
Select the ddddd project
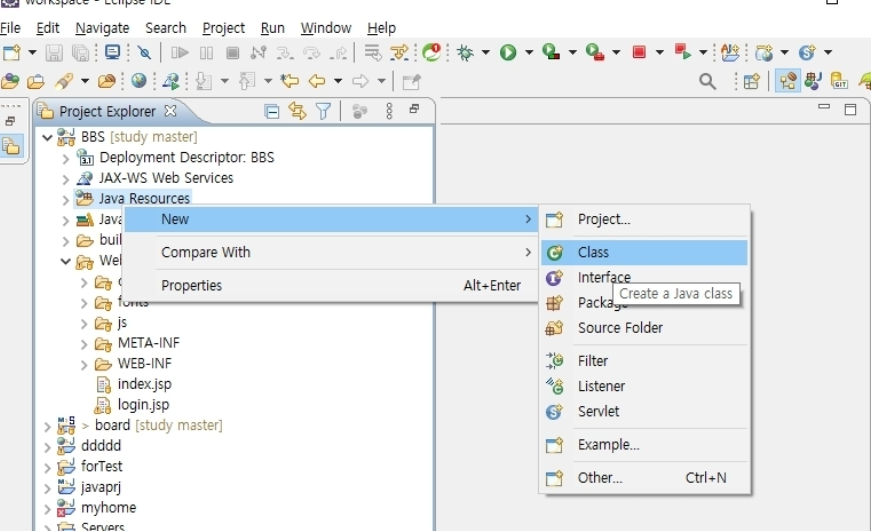click(x=101, y=446)
